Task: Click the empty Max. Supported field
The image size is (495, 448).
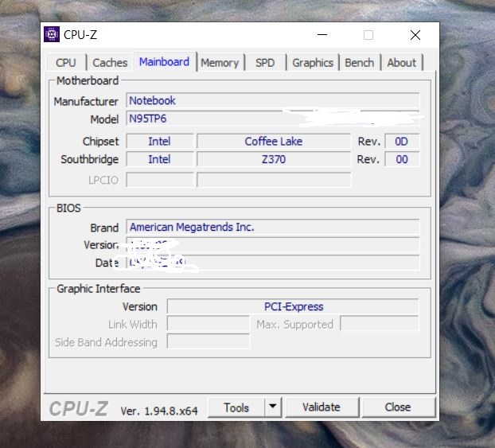Action: tap(380, 324)
